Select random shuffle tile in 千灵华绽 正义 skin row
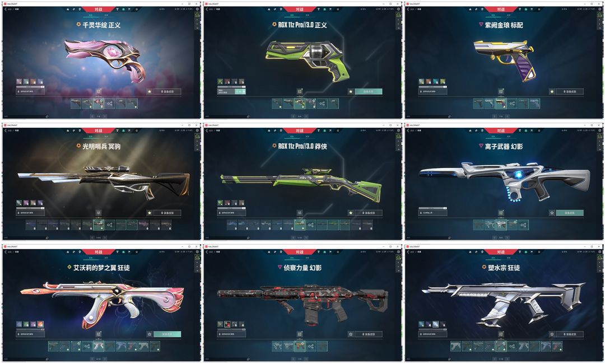605x364 pixels. pos(110,104)
